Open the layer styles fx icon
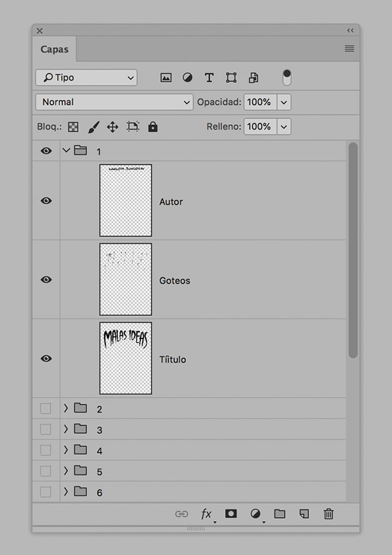 coord(206,514)
